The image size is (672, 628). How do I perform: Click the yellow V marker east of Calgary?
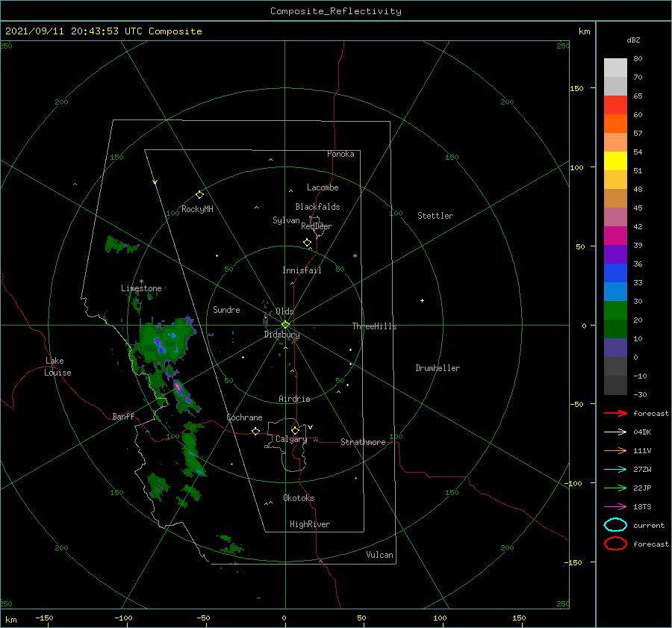[311, 427]
